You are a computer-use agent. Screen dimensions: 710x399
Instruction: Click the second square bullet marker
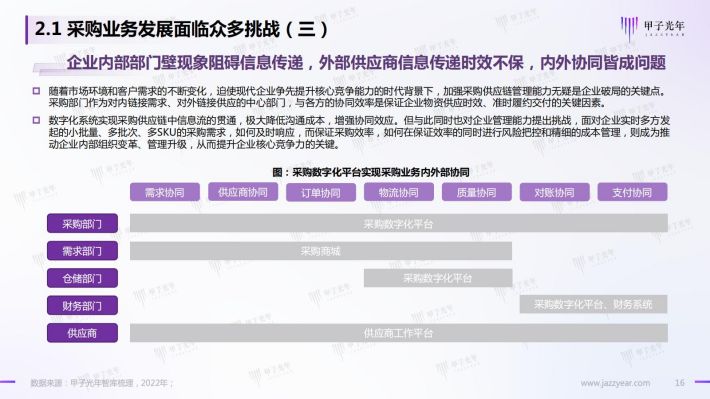36,120
